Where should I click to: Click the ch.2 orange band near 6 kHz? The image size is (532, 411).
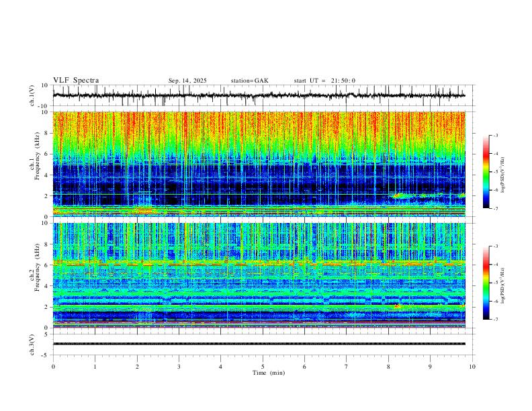(x=259, y=263)
